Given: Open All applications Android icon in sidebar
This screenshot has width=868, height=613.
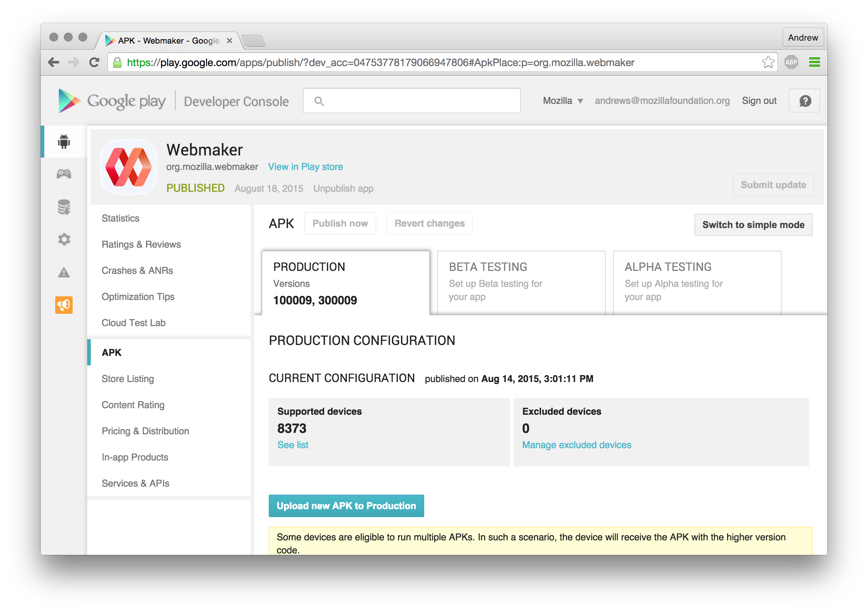Looking at the screenshot, I should (x=64, y=141).
